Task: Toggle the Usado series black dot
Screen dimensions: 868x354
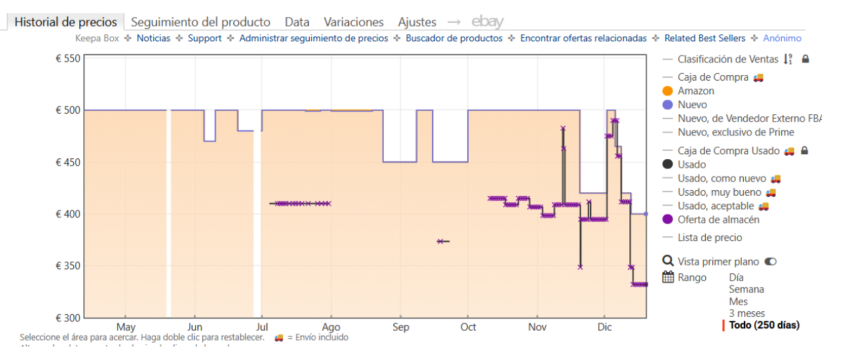Action: click(x=668, y=164)
